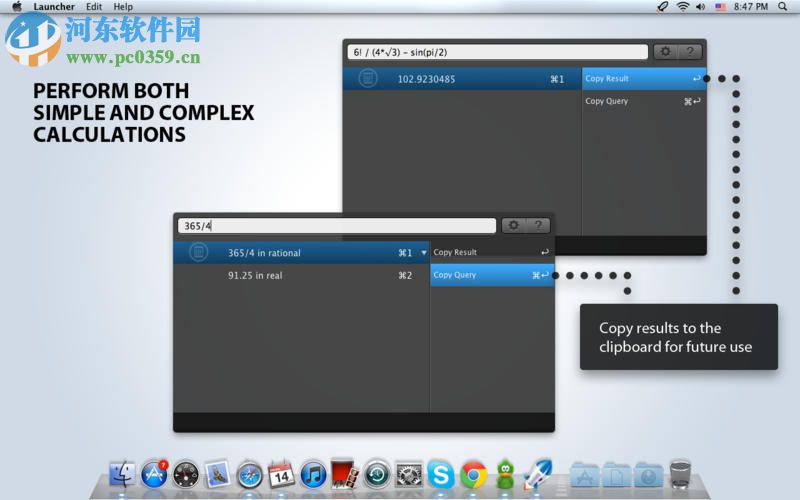Open Photo Booth from the Dock
Screen dimensions: 800x500
[x=344, y=474]
